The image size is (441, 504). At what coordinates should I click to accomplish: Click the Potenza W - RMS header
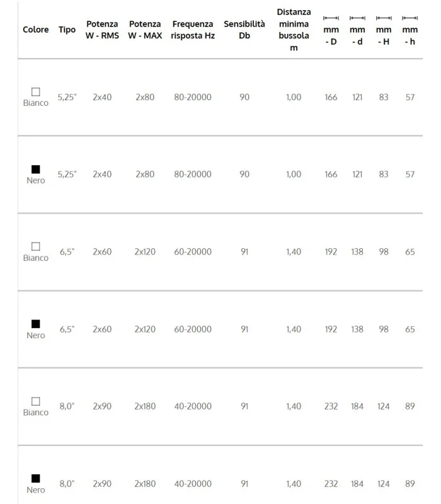coord(102,30)
